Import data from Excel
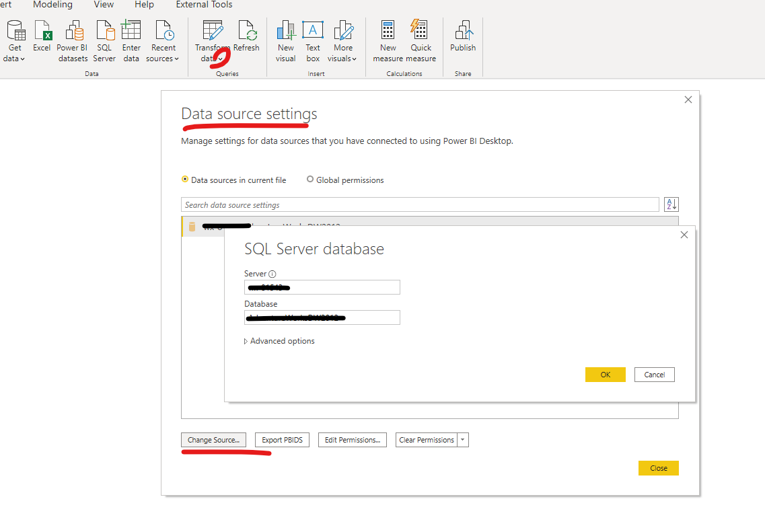The width and height of the screenshot is (765, 532). coord(42,36)
